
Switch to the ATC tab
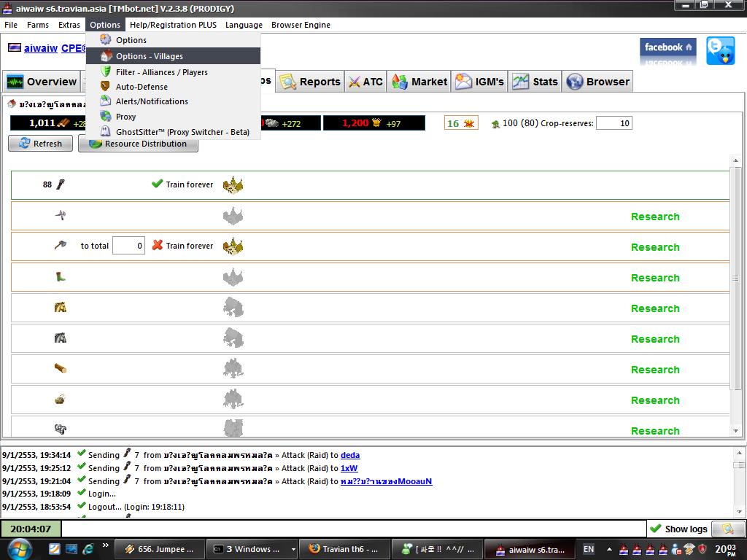tap(366, 82)
